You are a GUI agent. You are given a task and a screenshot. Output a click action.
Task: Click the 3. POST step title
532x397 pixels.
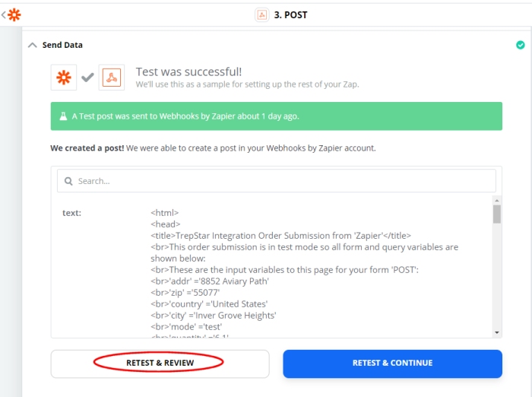pos(291,15)
